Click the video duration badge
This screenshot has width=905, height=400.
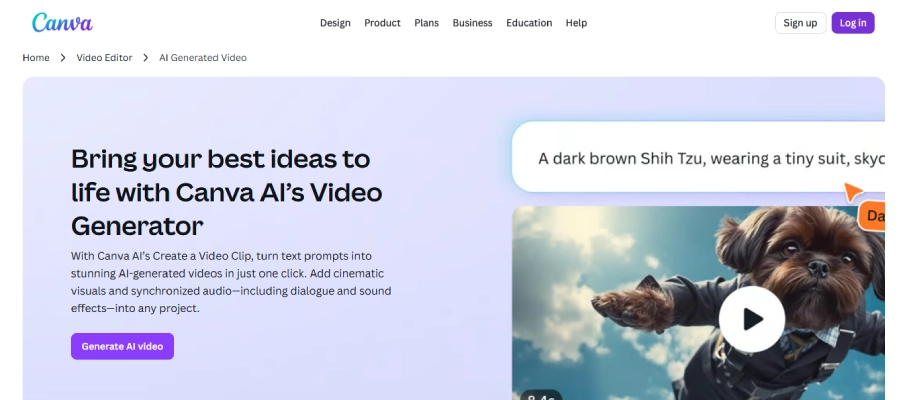click(x=541, y=395)
